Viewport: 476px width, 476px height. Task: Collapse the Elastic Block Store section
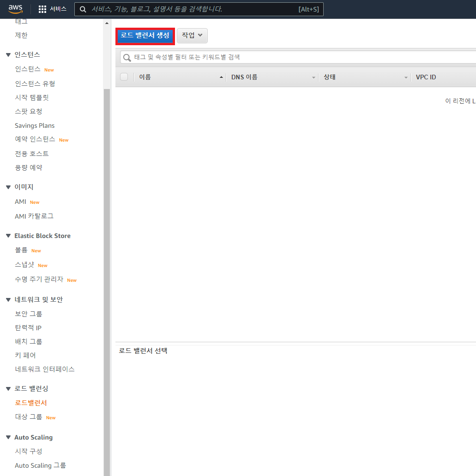coord(8,236)
